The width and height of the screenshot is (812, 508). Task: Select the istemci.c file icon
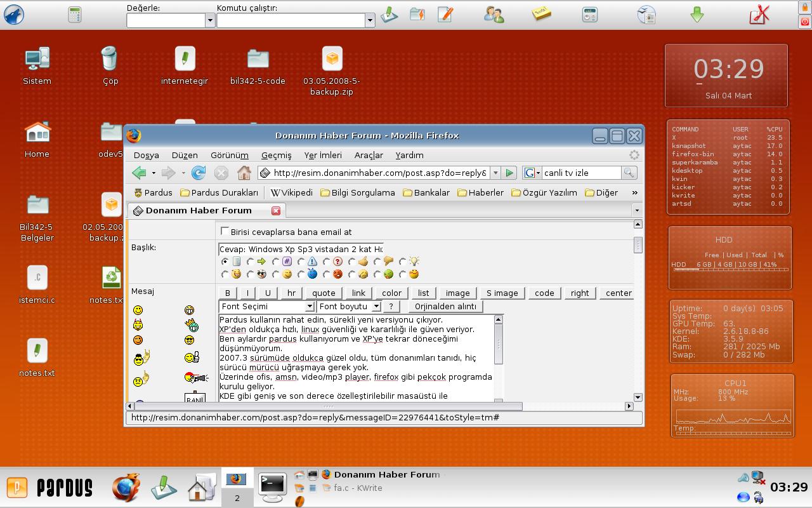tap(37, 278)
